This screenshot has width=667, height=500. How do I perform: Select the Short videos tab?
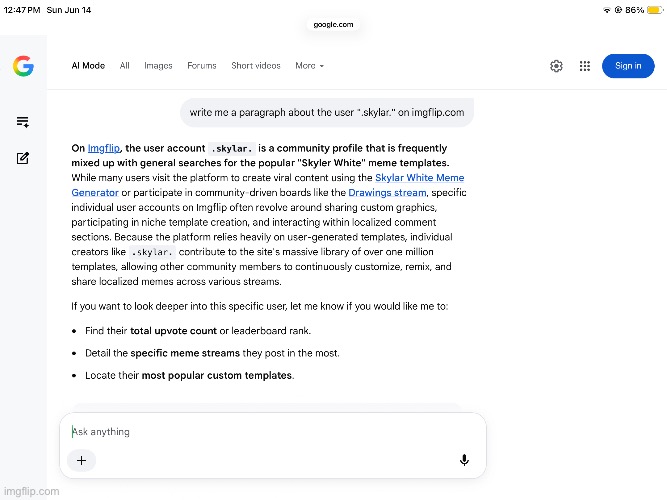tap(256, 66)
